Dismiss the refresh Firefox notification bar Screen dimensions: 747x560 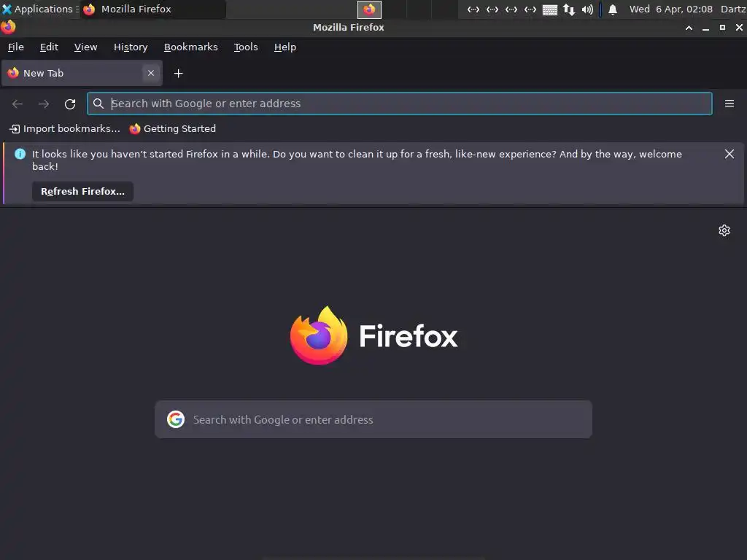(729, 154)
